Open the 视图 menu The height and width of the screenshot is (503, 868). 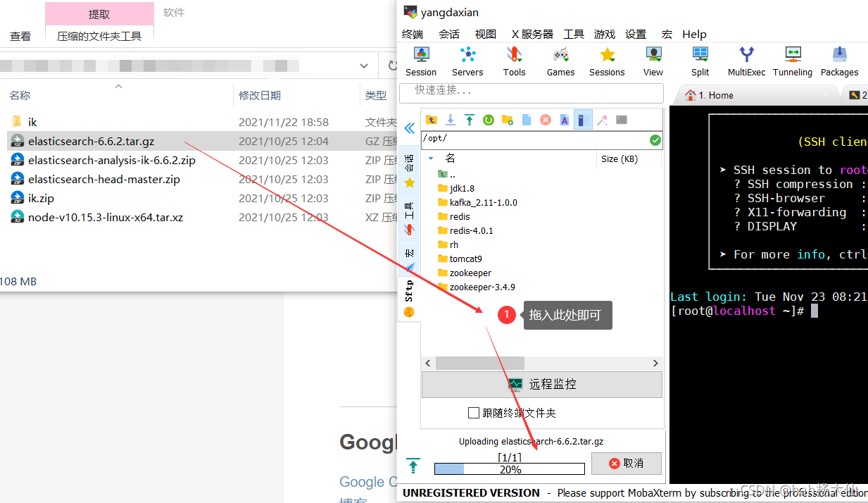point(486,34)
